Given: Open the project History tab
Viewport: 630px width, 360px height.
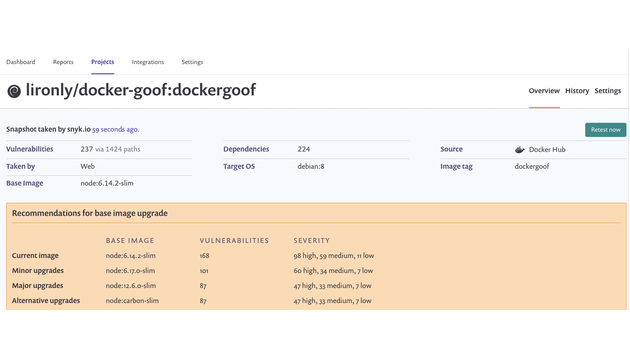Looking at the screenshot, I should tap(577, 91).
